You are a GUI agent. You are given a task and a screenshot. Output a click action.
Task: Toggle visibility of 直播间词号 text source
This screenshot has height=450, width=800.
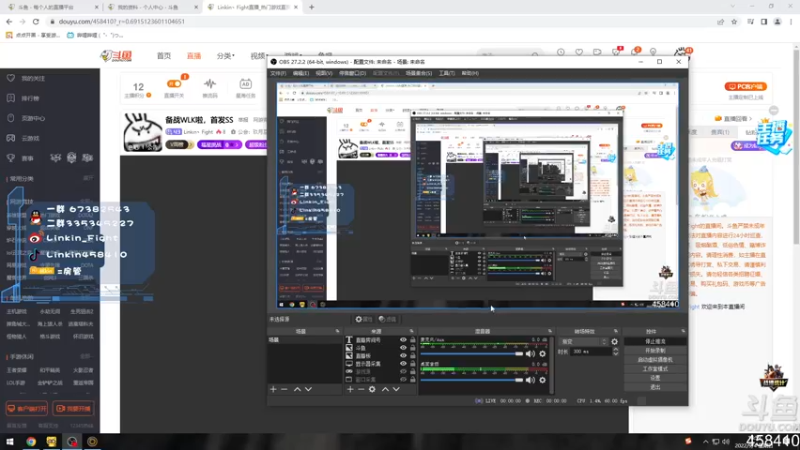(x=403, y=340)
